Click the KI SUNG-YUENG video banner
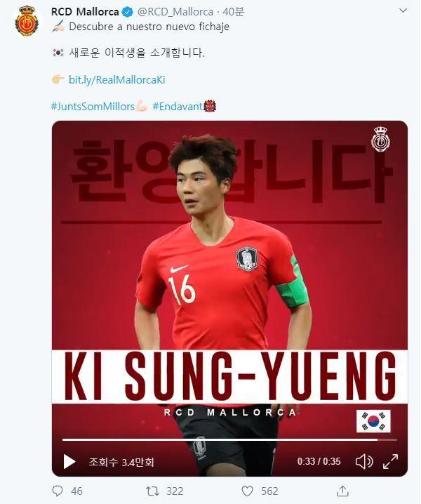 coord(229,376)
